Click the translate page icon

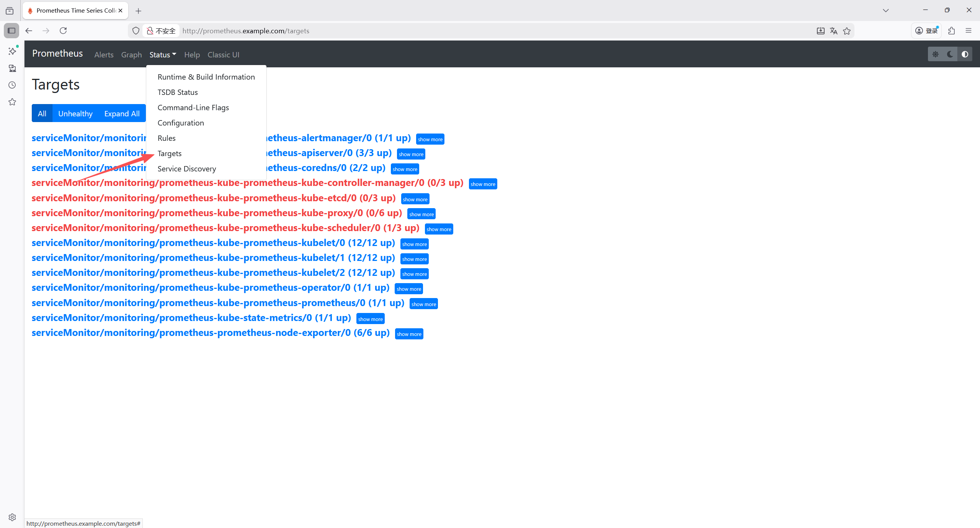[833, 31]
